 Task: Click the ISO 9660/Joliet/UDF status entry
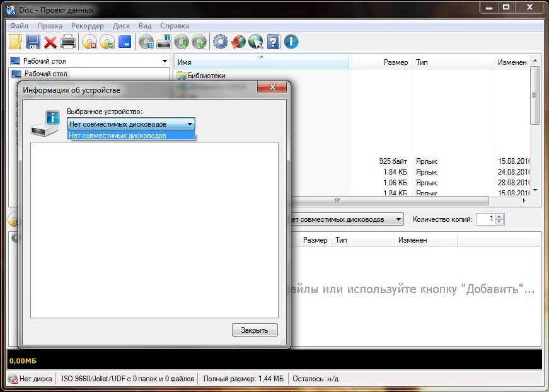pos(128,379)
